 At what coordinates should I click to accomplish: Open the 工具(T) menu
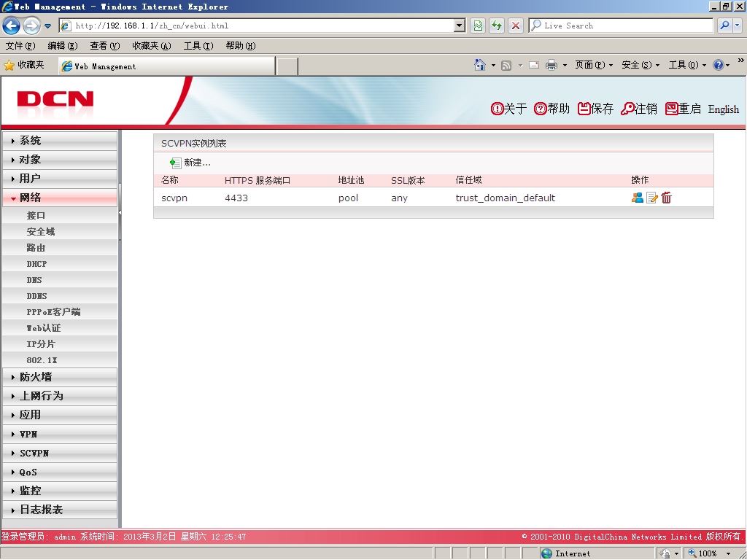(198, 46)
